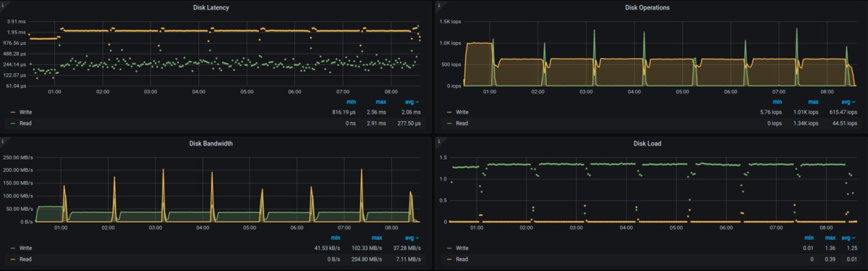The width and height of the screenshot is (868, 271).
Task: Sort Disk Operations legend by avg column
Action: (x=849, y=102)
